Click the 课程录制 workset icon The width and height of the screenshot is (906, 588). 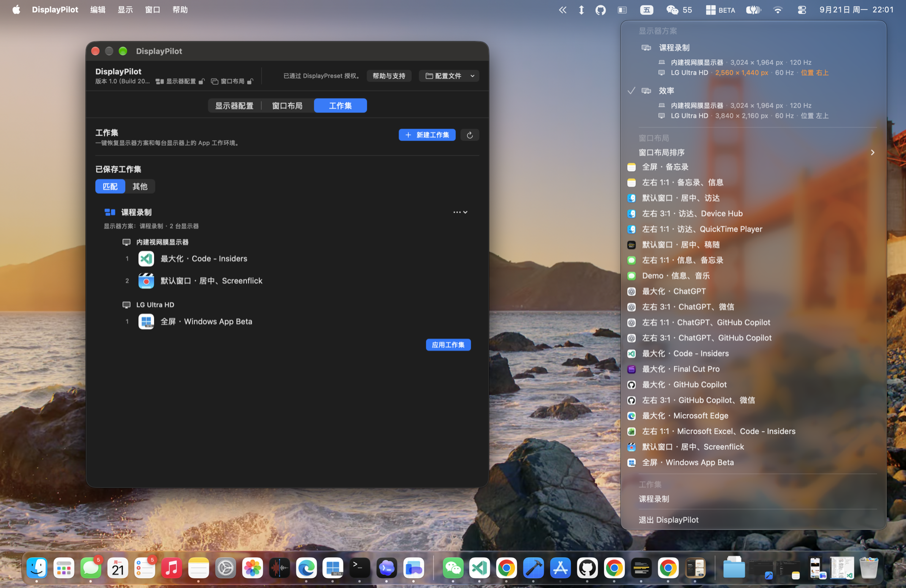110,212
